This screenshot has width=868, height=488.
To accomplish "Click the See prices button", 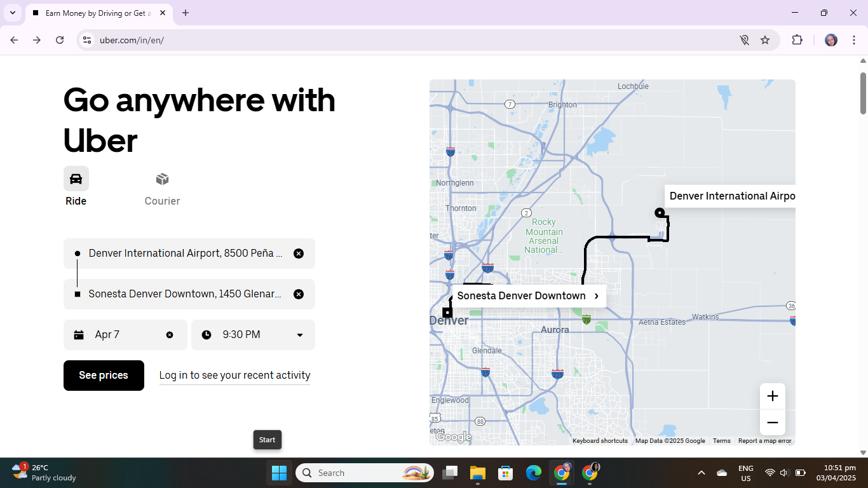I will [104, 376].
